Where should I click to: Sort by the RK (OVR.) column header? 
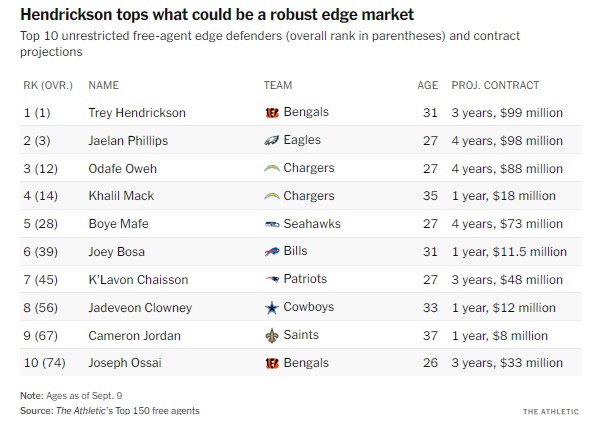[47, 85]
